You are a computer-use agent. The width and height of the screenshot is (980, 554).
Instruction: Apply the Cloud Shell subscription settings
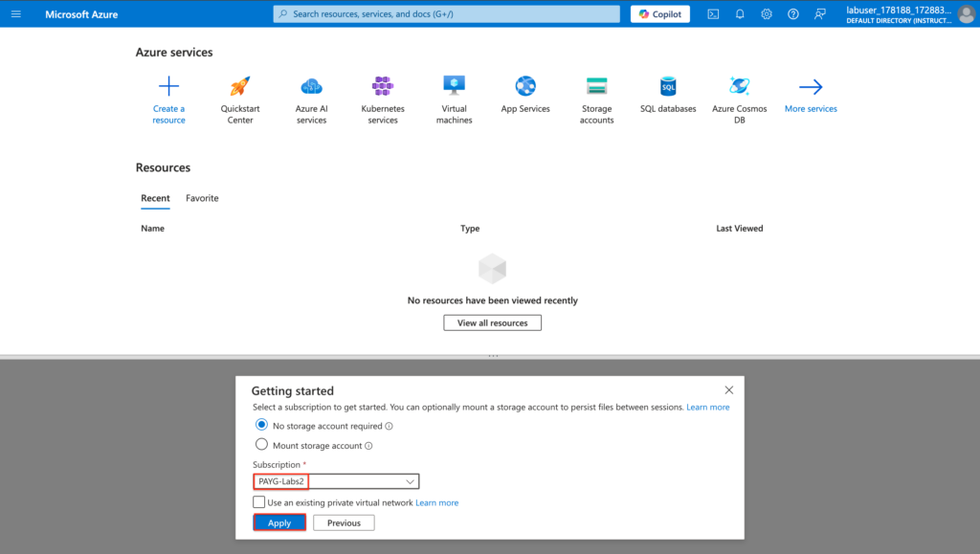point(278,522)
